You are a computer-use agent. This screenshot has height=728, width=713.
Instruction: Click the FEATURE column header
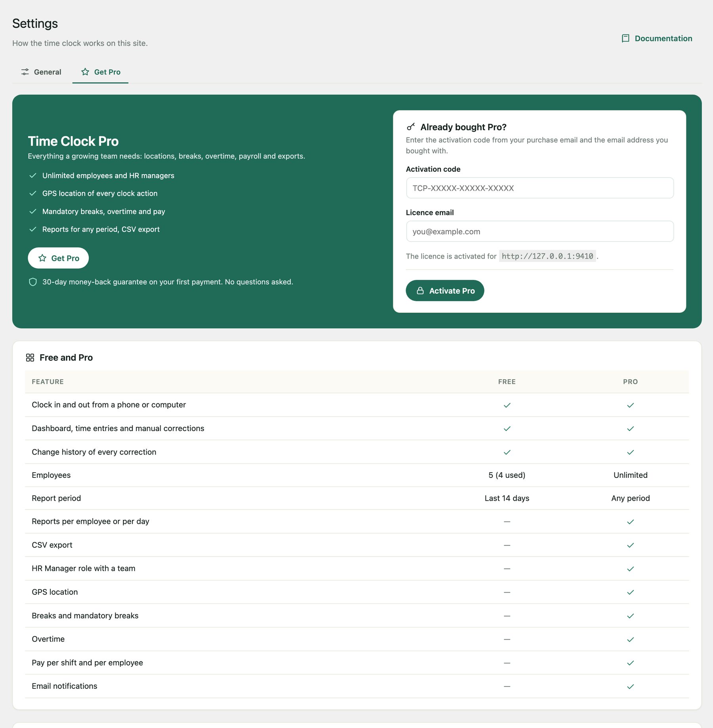48,382
